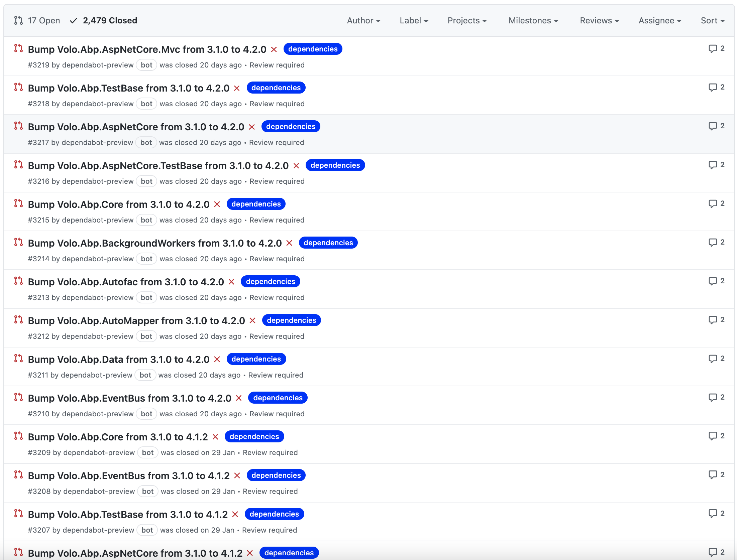Open Bump Volo.Abp.BackgroundWorkers PR title
Screen dimensions: 737x560
pyautogui.click(x=155, y=243)
